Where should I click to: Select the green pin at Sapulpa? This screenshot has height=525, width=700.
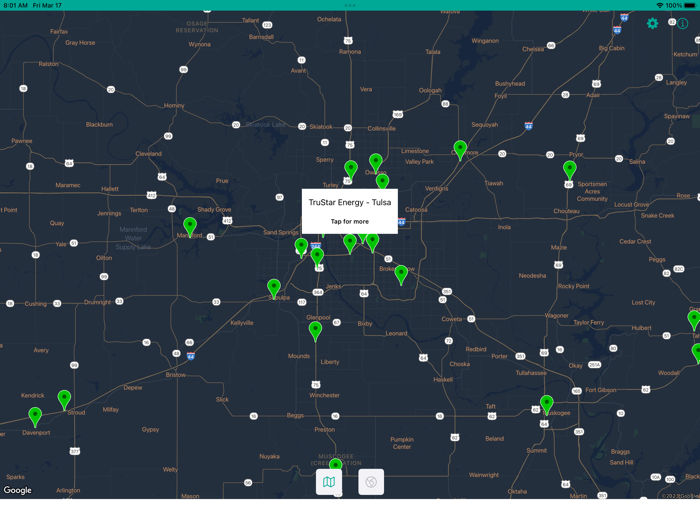click(274, 288)
